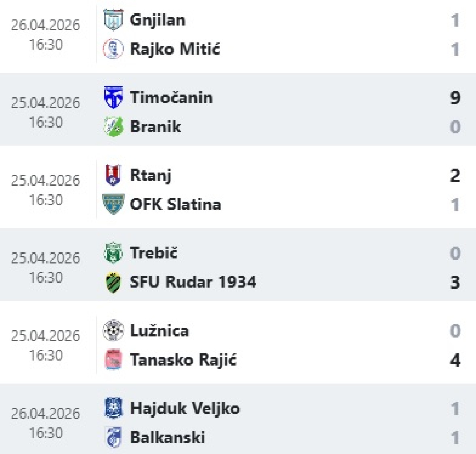Open the OFK Slatina shield logo

coord(113,204)
